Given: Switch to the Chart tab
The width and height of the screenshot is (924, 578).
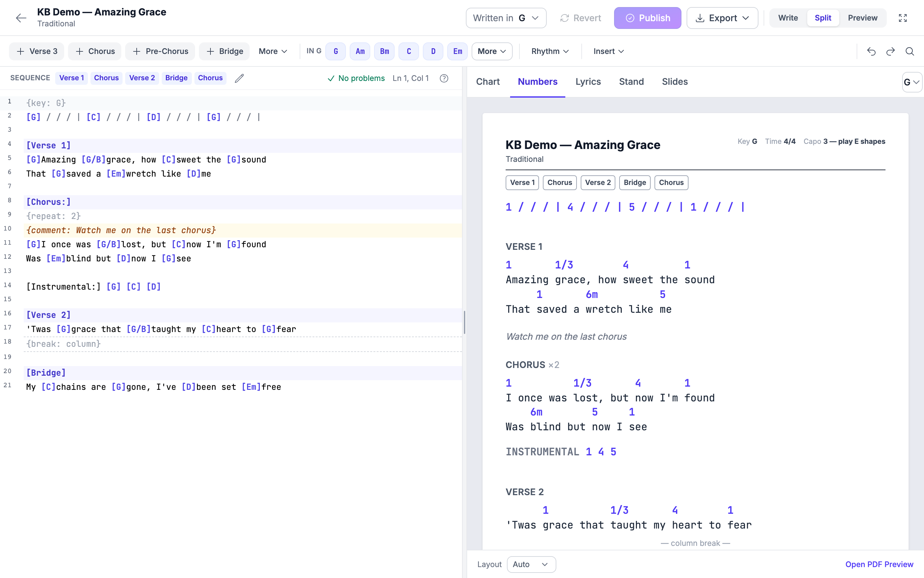Looking at the screenshot, I should coord(488,82).
